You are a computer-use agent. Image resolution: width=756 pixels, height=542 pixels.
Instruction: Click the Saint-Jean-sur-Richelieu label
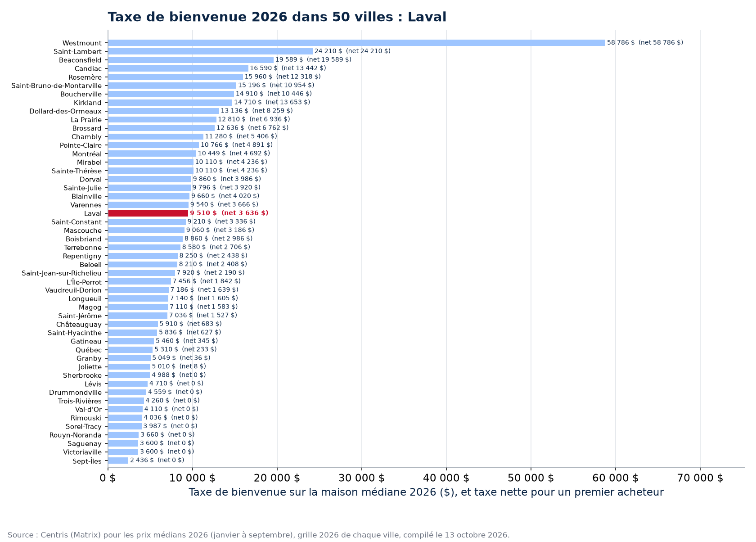click(x=62, y=273)
